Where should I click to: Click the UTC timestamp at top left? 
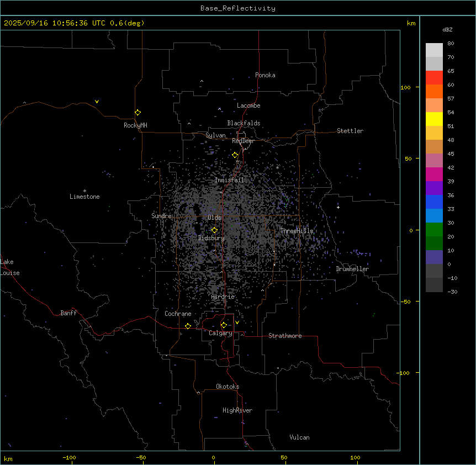pyautogui.click(x=74, y=23)
